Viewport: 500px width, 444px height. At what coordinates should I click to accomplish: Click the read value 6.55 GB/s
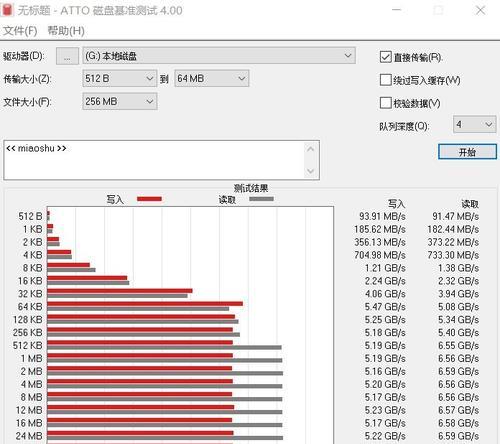459,345
